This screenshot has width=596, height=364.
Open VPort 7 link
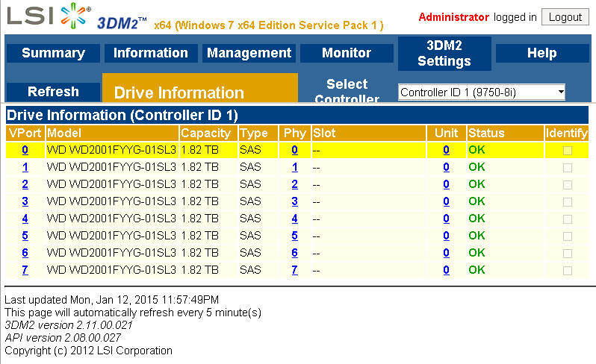[x=25, y=270]
